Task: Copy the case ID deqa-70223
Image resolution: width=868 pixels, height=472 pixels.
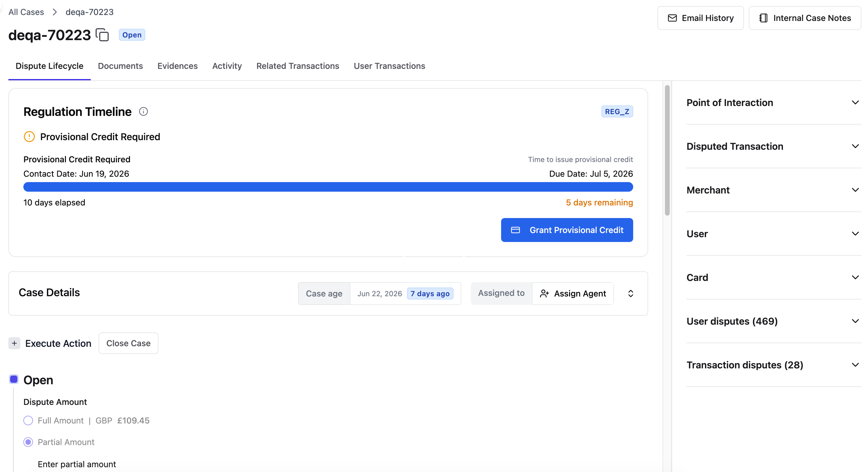Action: click(102, 35)
